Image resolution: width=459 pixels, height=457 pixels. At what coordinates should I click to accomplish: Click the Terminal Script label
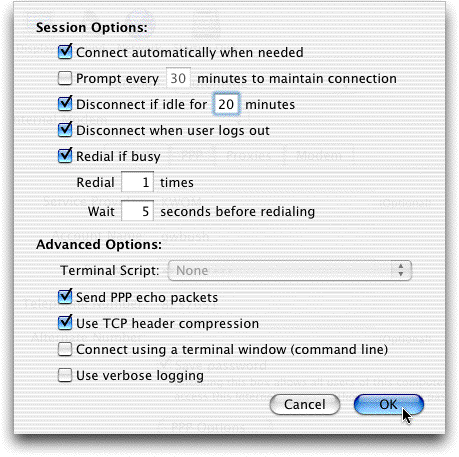click(x=110, y=270)
